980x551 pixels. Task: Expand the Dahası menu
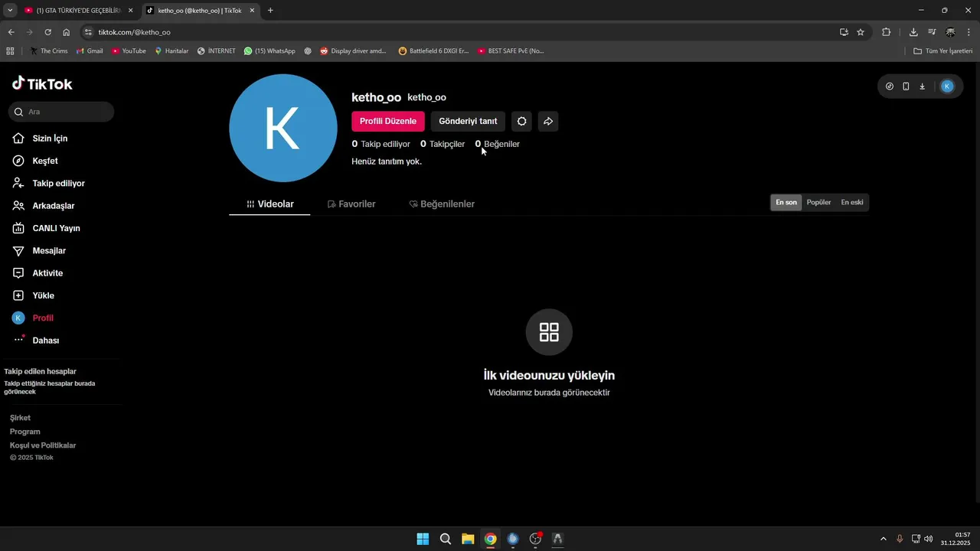(x=35, y=341)
